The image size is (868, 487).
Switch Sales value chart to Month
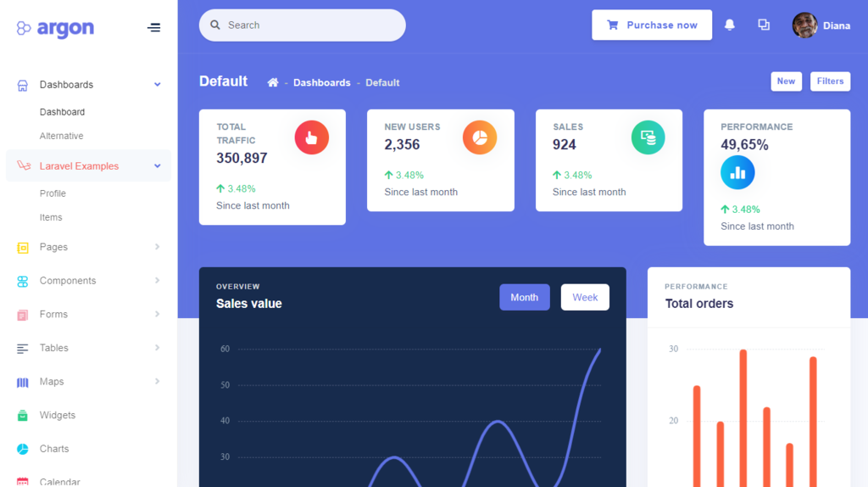click(524, 298)
